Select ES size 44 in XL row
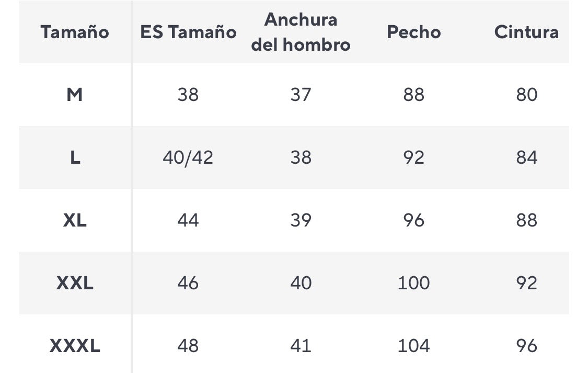This screenshot has height=373, width=588. tap(188, 220)
